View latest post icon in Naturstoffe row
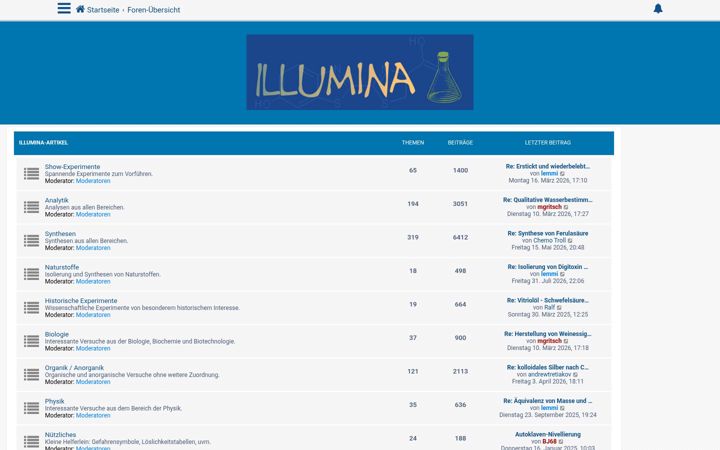Screen dimensions: 720x450 [x=562, y=274]
